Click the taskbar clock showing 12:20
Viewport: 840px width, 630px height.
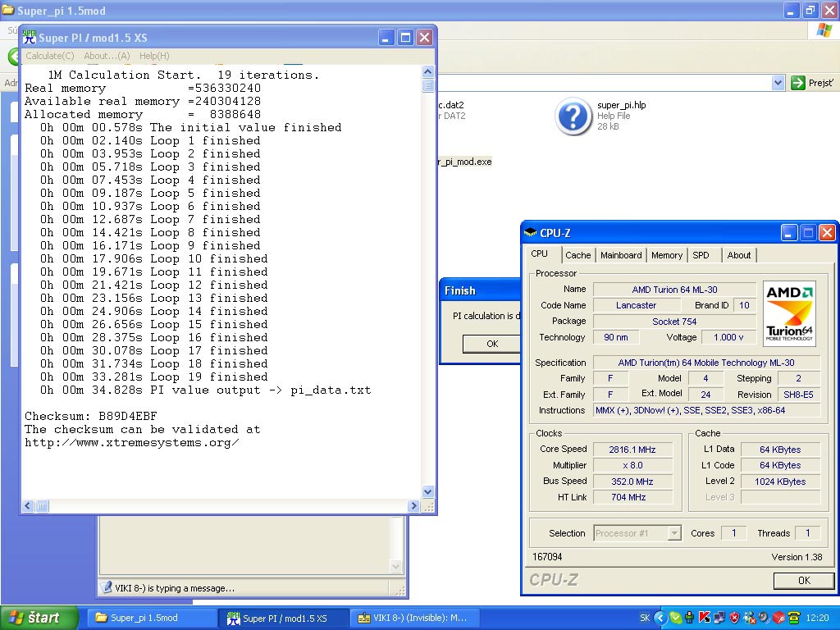(817, 618)
